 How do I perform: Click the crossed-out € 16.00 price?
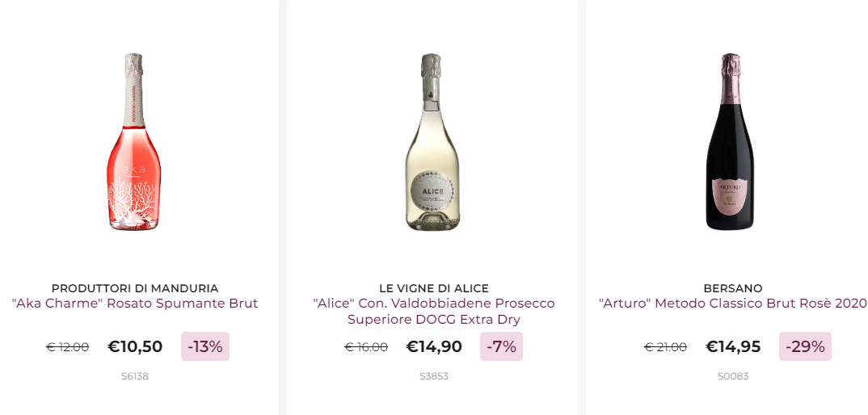click(x=366, y=347)
